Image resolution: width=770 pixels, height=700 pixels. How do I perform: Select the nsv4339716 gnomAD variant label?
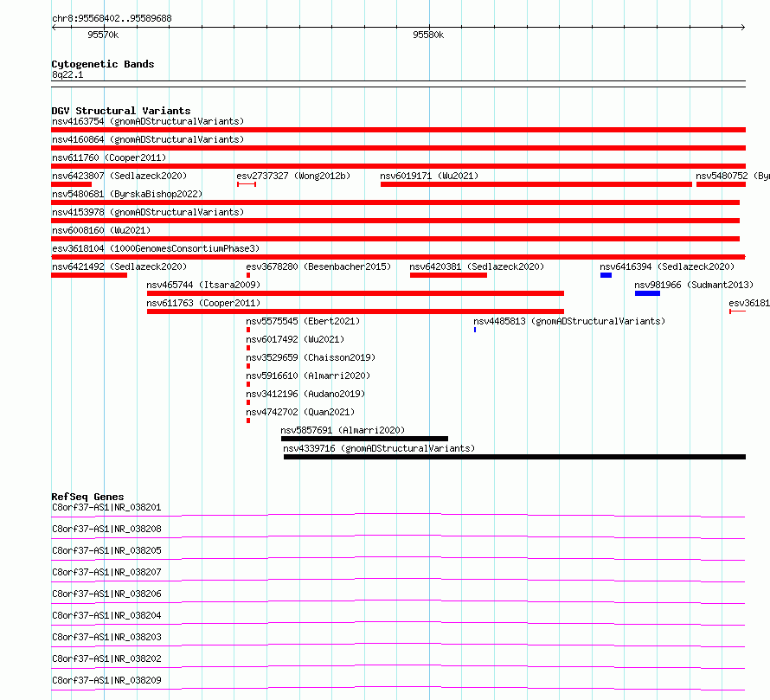point(379,448)
